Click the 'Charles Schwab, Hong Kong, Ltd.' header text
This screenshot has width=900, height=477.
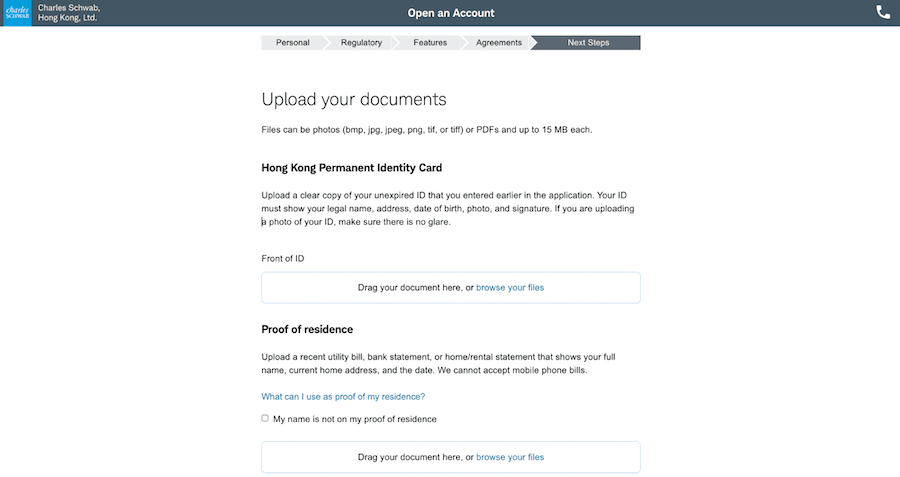coord(68,13)
